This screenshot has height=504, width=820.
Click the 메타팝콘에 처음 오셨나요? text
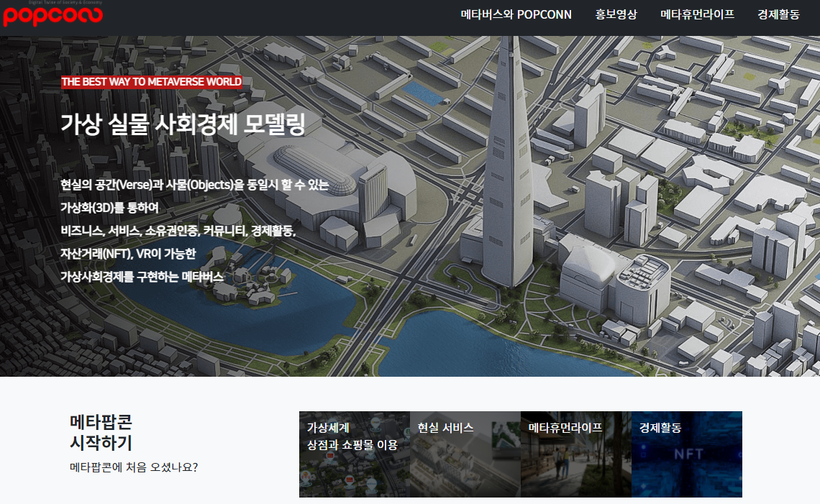(x=134, y=467)
